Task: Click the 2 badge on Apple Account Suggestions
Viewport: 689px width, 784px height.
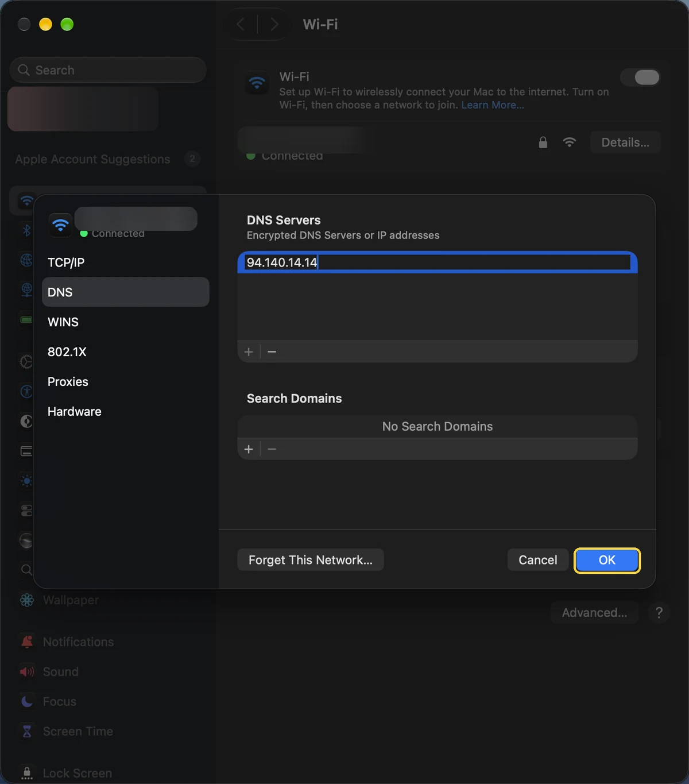Action: 192,159
